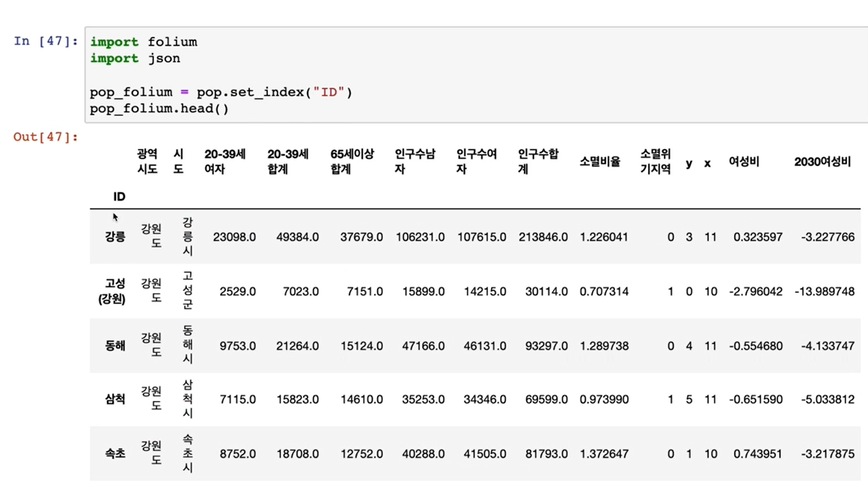868x496 pixels.
Task: Click the value 107615.0
Action: [482, 237]
